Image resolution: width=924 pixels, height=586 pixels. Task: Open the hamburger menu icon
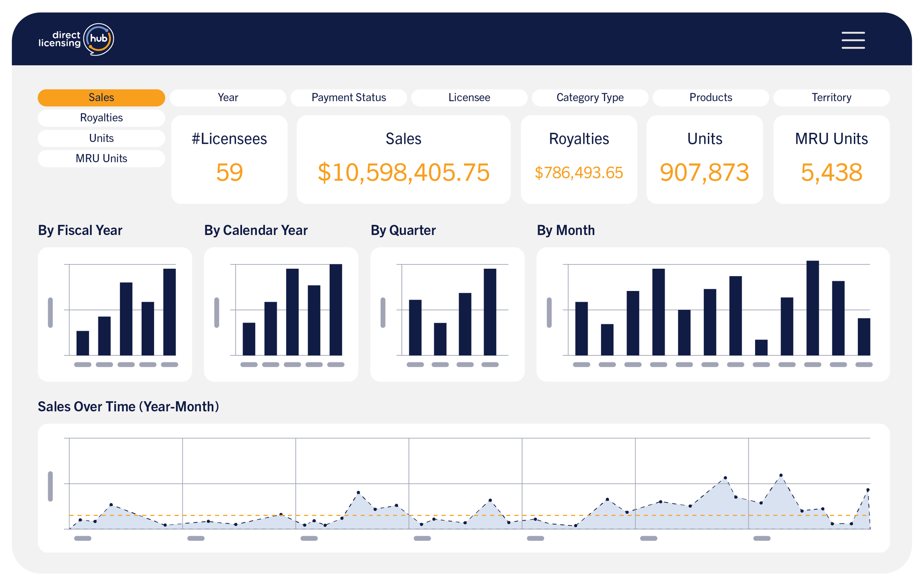point(853,40)
